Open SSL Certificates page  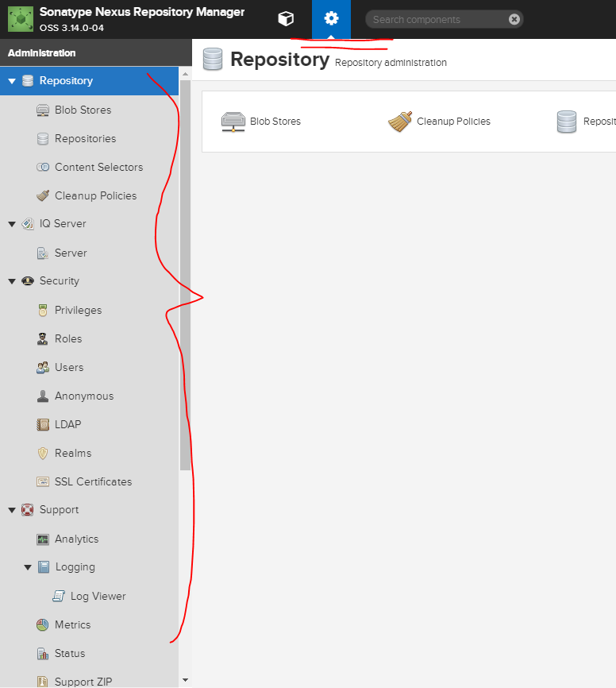[x=93, y=481]
